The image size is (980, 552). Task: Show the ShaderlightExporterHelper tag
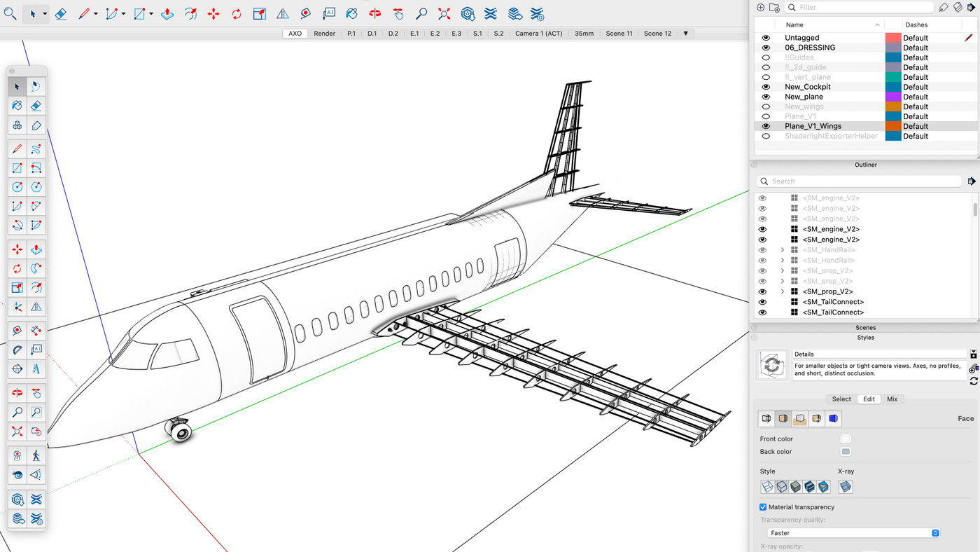coord(766,136)
